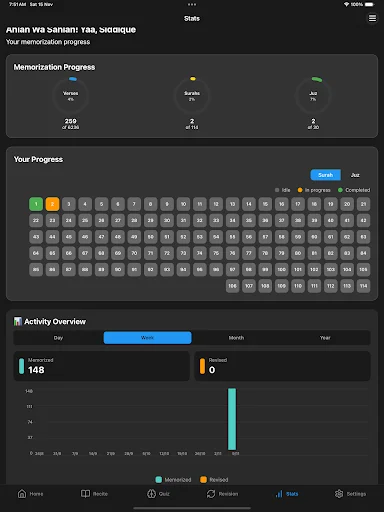
Task: Show activity by Year
Action: [325, 338]
